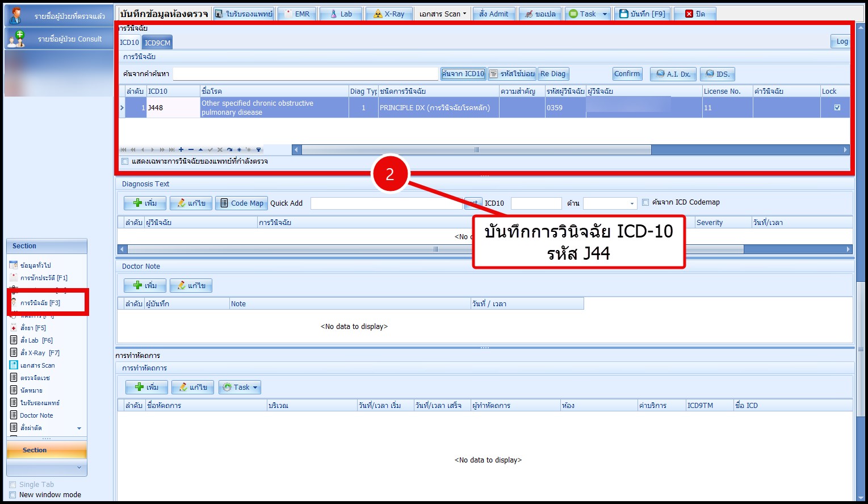Click the ICD10 input in Diagnosis Text
This screenshot has width=868, height=504.
[536, 203]
